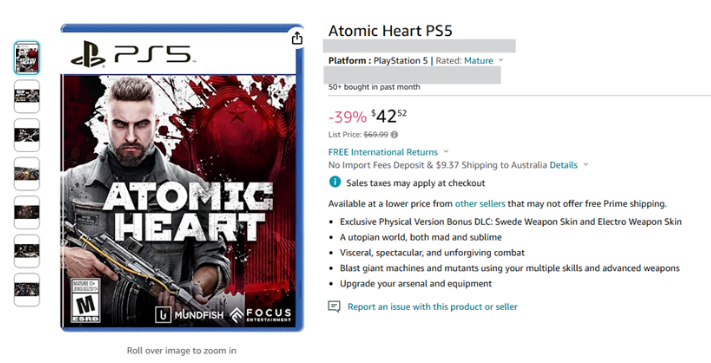Open the shipping Details link
The image size is (711, 363).
pyautogui.click(x=564, y=165)
